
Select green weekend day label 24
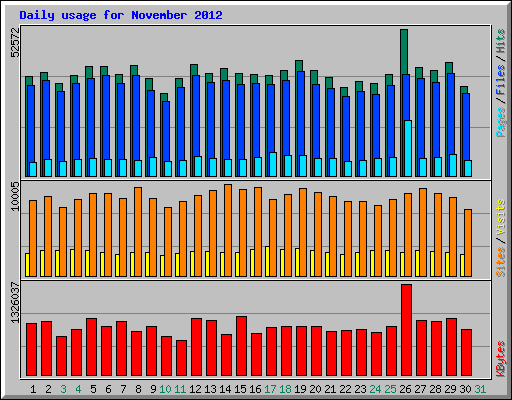375,389
